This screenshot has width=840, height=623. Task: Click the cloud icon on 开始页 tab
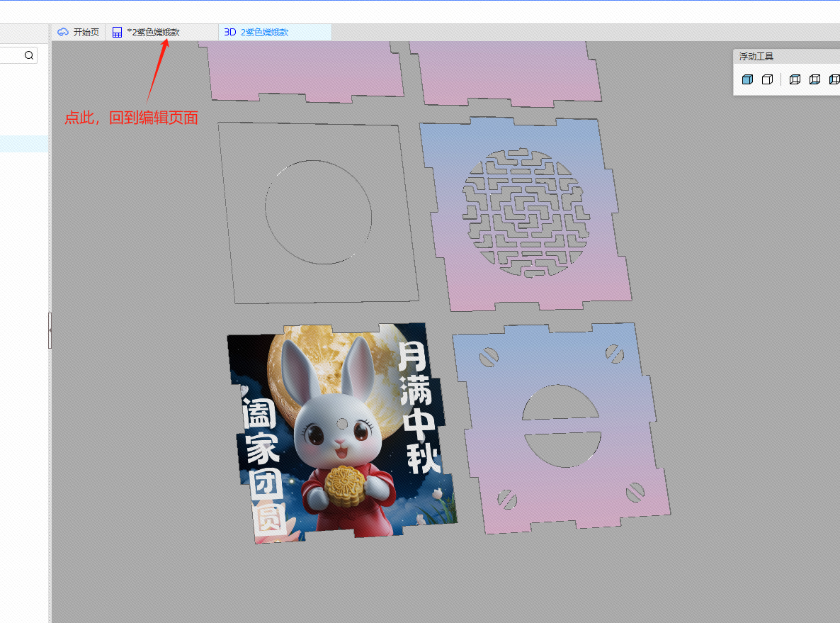tap(63, 33)
